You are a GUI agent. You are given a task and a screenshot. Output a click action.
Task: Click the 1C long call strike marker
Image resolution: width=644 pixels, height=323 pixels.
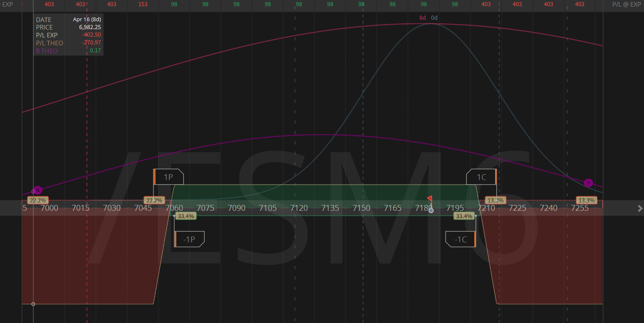(481, 177)
